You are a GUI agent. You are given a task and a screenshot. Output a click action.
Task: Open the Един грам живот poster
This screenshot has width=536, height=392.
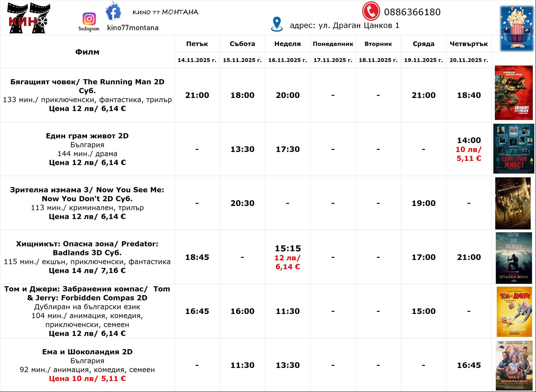tap(513, 148)
